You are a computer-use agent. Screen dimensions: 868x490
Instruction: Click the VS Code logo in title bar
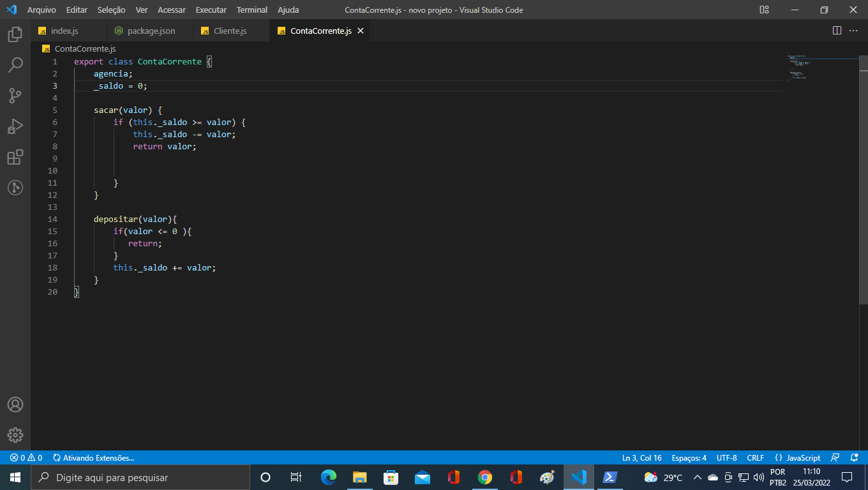coord(11,10)
